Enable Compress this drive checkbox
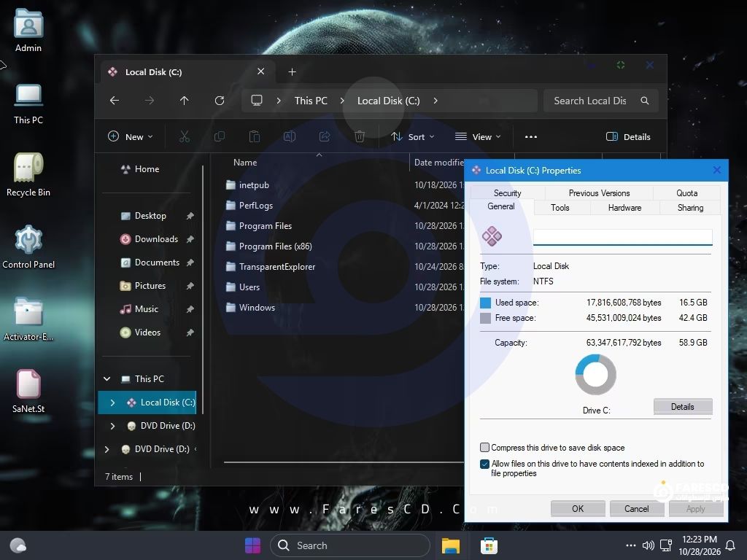 [x=484, y=447]
